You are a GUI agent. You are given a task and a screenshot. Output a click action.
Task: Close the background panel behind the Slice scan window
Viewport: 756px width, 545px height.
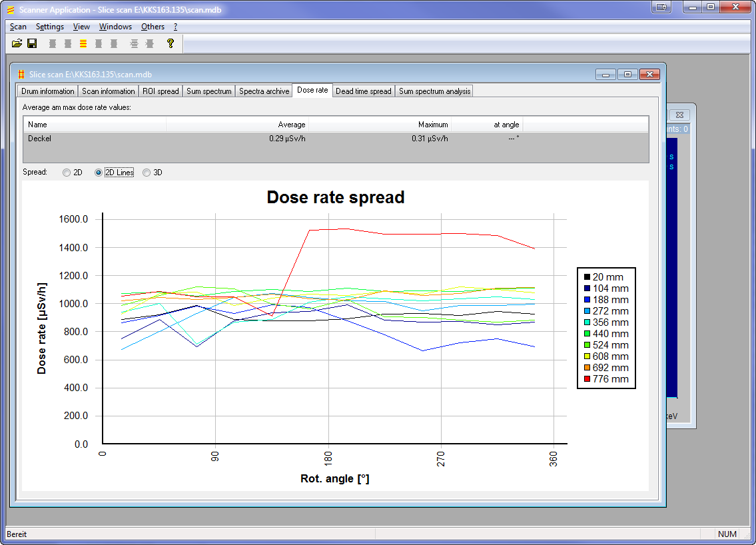680,115
